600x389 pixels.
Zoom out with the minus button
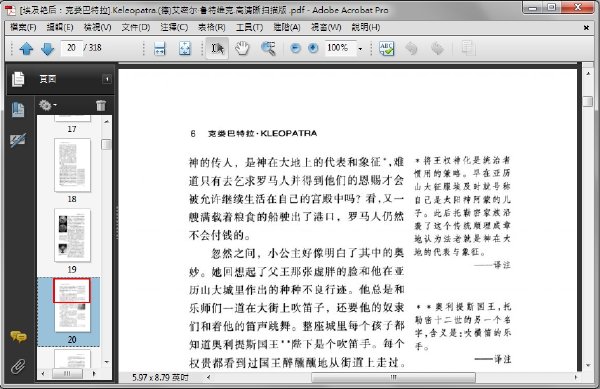(295, 48)
